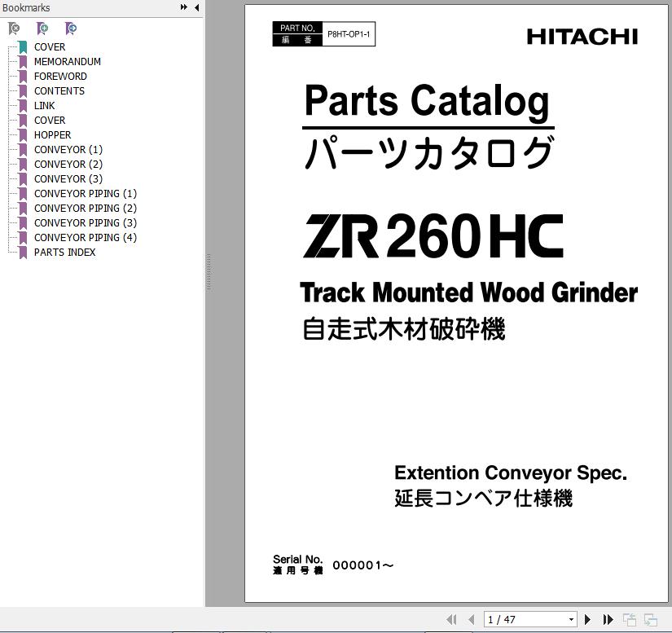Click the go to bookmark icon
The image size is (672, 633).
coord(71,29)
